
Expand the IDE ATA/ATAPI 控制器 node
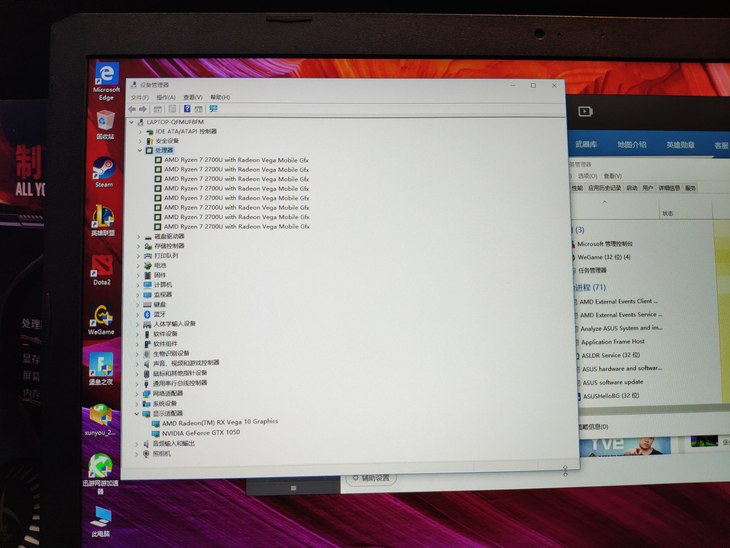tap(140, 132)
